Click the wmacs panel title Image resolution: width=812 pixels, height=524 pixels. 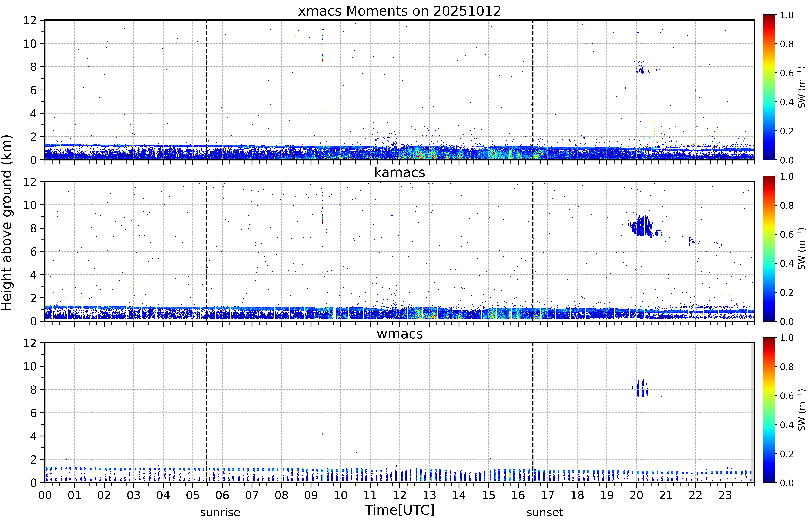click(x=400, y=334)
